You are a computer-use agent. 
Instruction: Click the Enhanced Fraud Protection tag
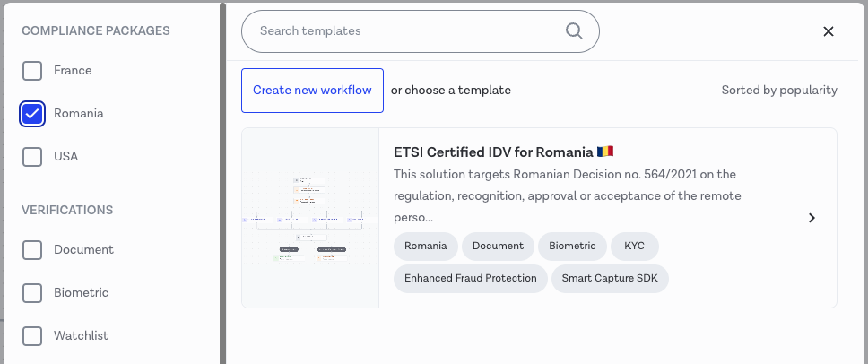tap(470, 278)
